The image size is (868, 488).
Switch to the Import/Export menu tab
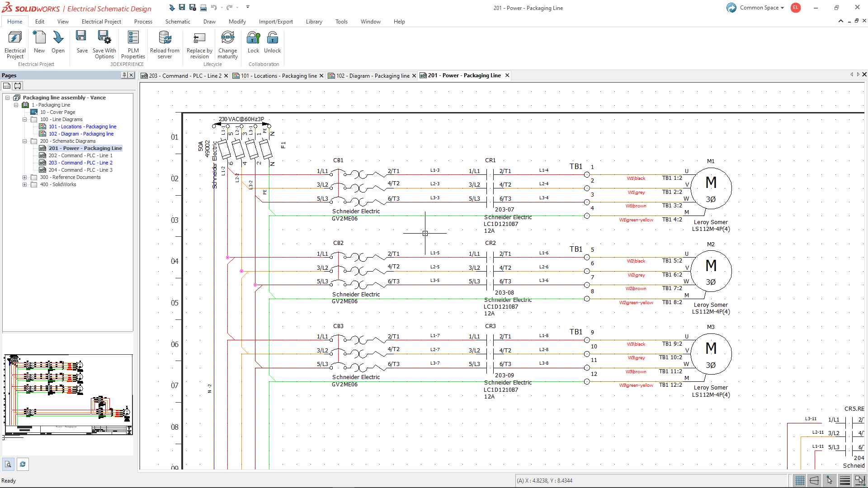tap(275, 21)
